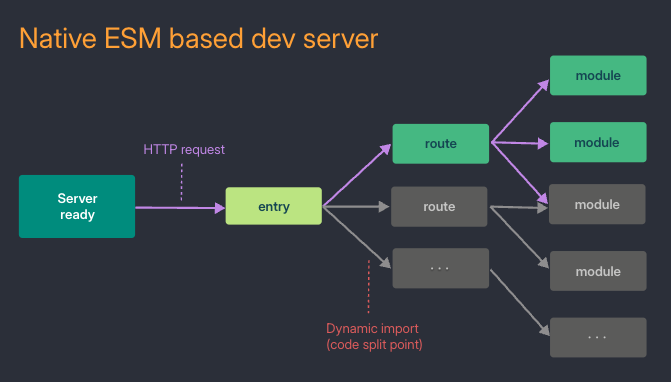Click the "Native ESM based dev server" title
671x382 pixels.
(199, 38)
